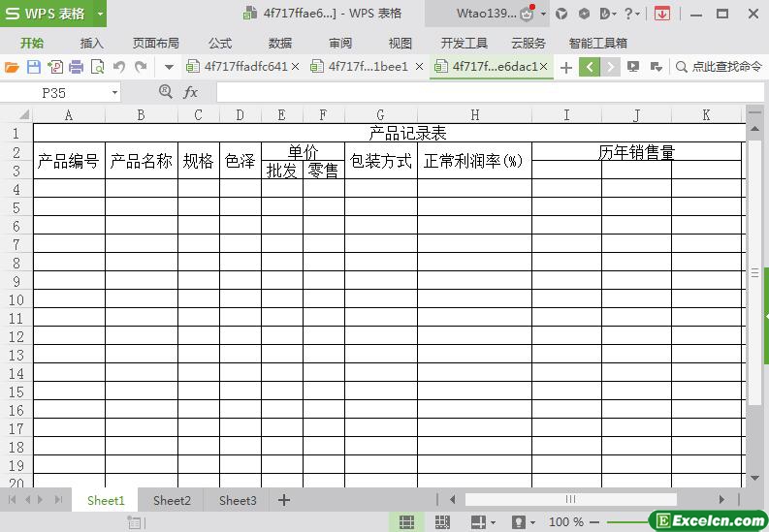Switch to Sheet2 tab
The image size is (769, 532).
click(x=172, y=500)
